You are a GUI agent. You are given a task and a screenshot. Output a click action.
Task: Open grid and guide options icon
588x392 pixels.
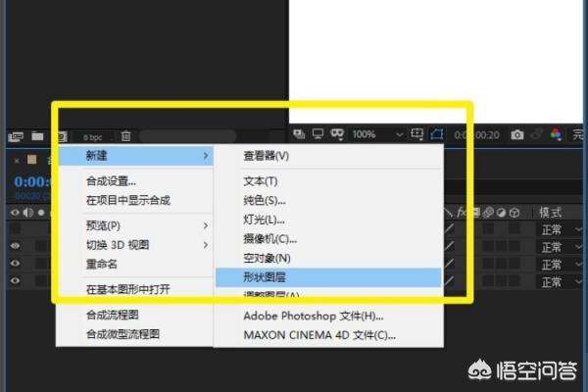pyautogui.click(x=417, y=134)
